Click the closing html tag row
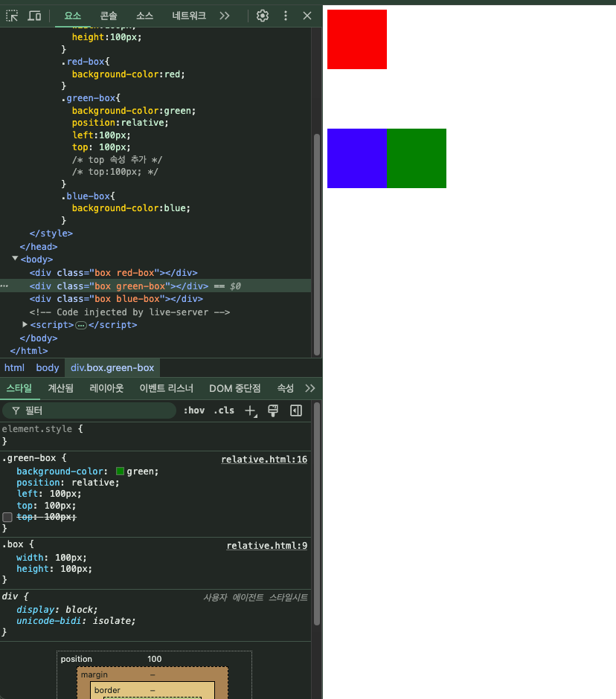Viewport: 616px width, 699px height. [28, 351]
